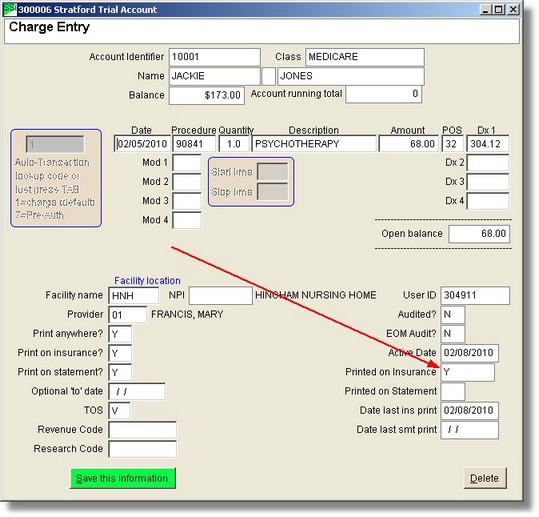Click the Start time field
The height and width of the screenshot is (517, 539).
click(x=273, y=172)
